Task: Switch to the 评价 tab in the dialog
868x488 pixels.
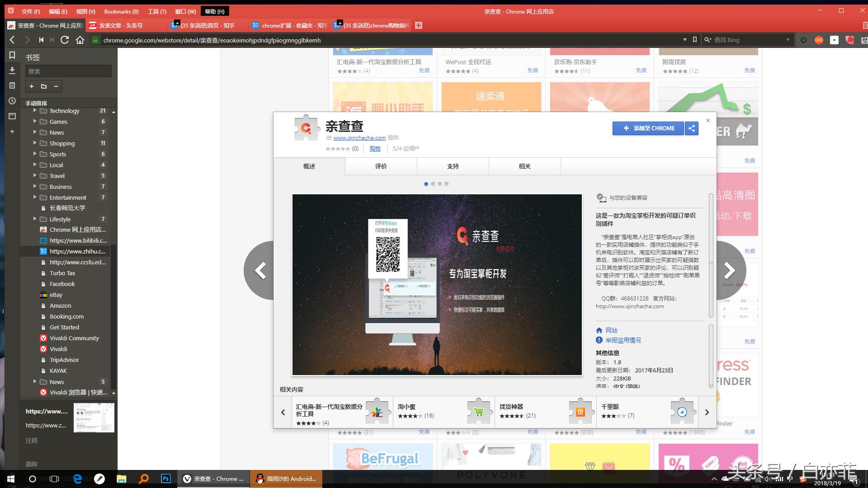Action: (x=380, y=166)
